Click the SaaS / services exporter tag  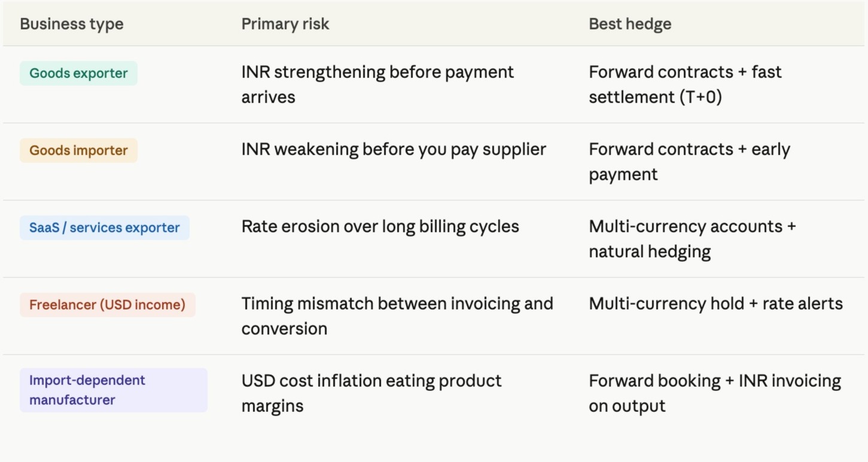click(105, 227)
